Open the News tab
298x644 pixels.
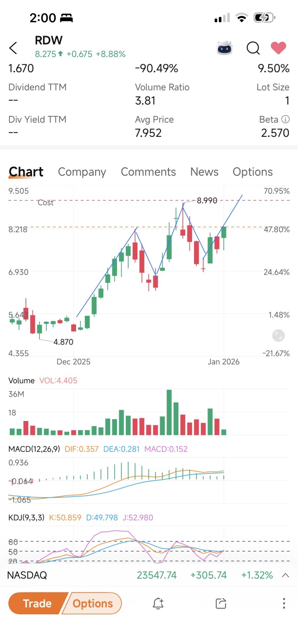[x=204, y=172]
